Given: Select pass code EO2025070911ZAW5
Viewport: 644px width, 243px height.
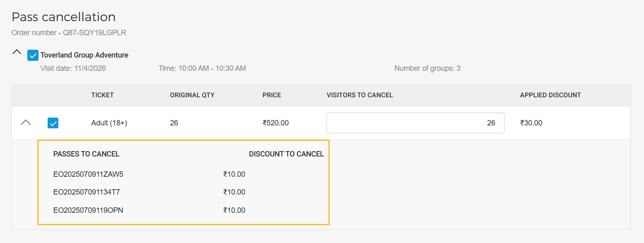Looking at the screenshot, I should point(88,174).
